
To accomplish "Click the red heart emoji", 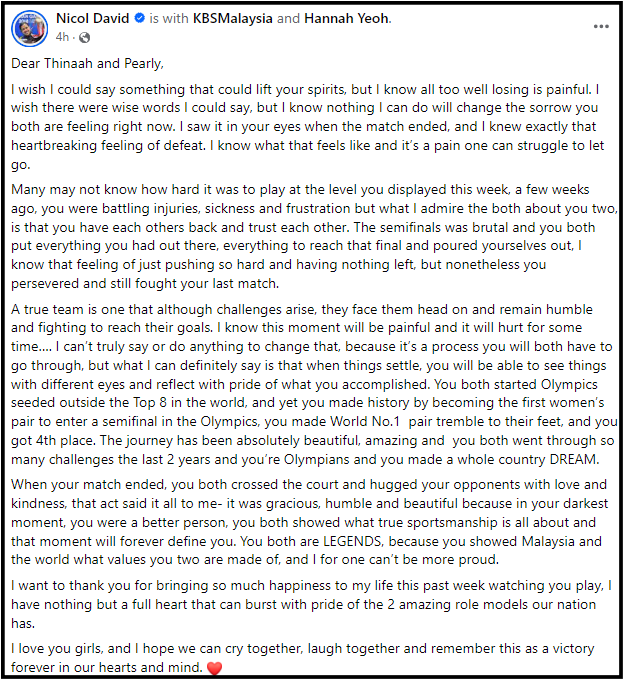I will point(214,668).
